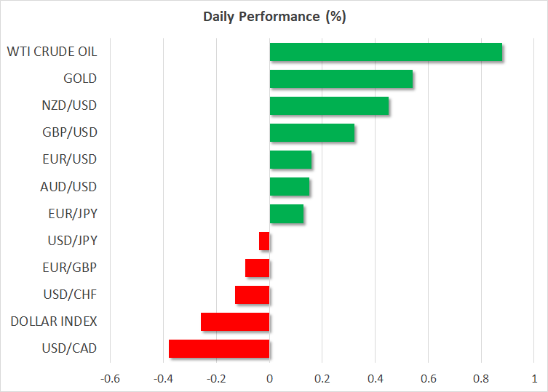Click the USD/CAD category label
The width and height of the screenshot is (548, 392).
69,348
